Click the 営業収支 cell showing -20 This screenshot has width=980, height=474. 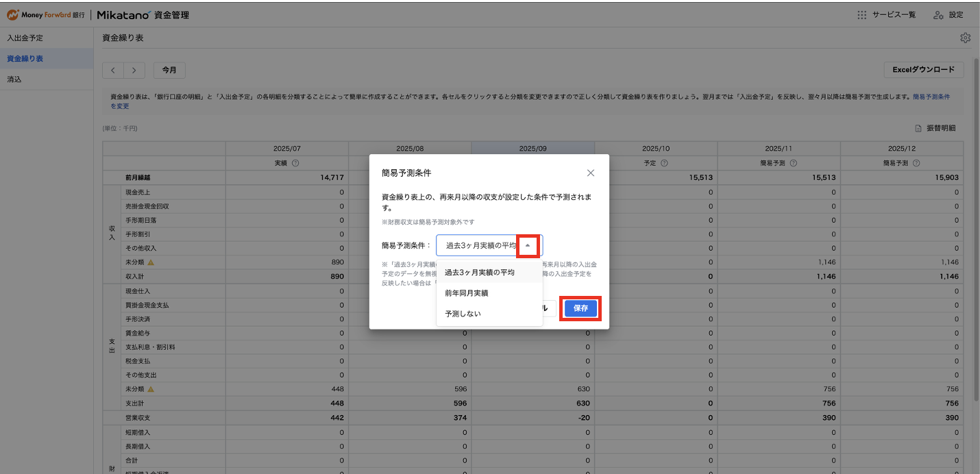pos(532,418)
